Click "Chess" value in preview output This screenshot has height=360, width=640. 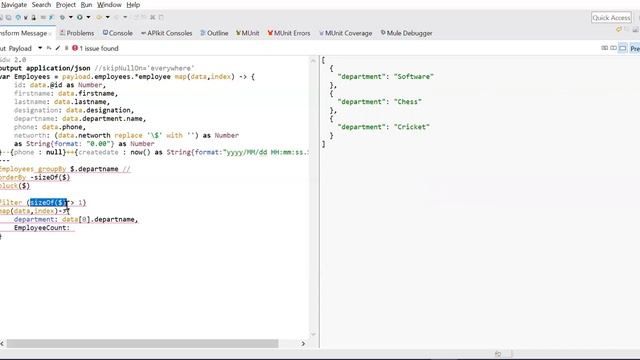(x=408, y=102)
